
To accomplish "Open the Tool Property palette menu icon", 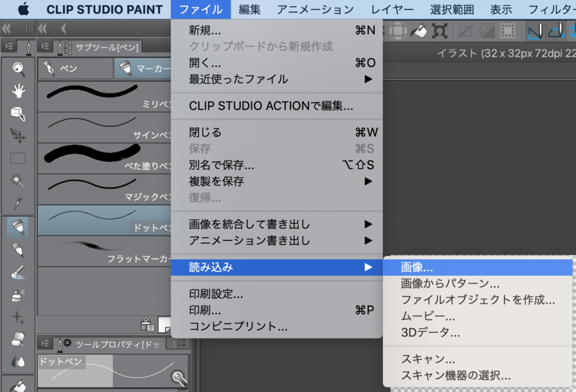I will point(45,343).
